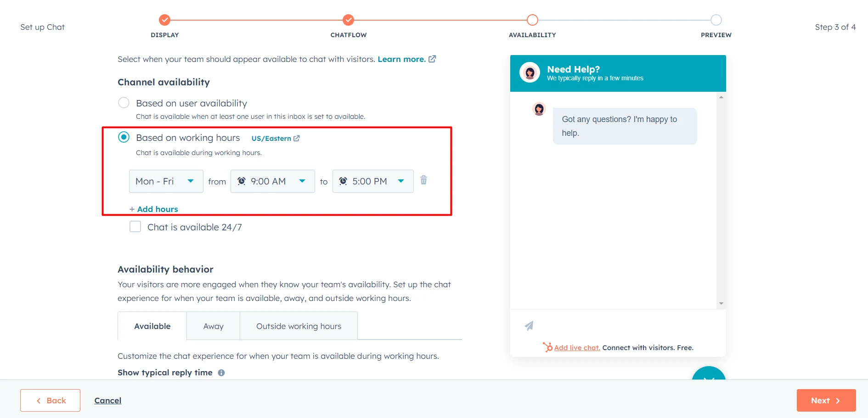868x418 pixels.
Task: Switch to Outside working hours tab
Action: [299, 326]
